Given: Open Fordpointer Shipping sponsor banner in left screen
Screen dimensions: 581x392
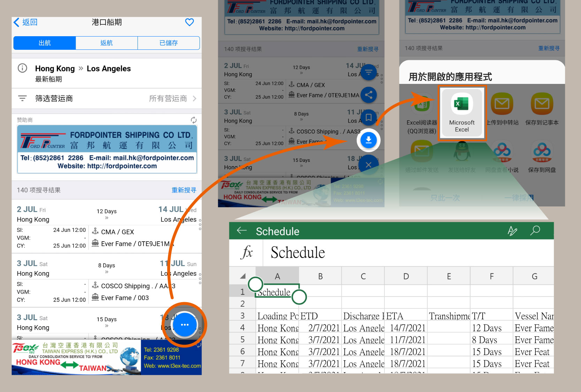Looking at the screenshot, I should (107, 149).
